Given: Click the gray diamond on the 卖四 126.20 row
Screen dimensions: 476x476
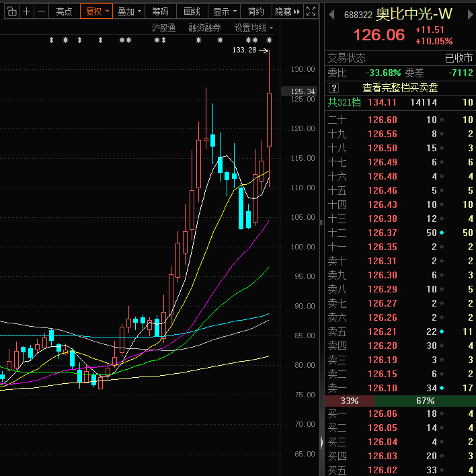Looking at the screenshot, I should (x=442, y=346).
